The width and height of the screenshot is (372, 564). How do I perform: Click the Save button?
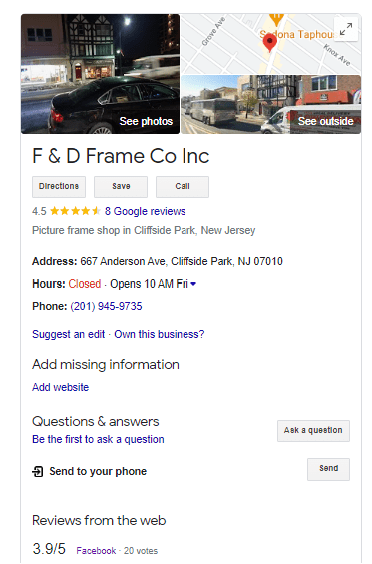pos(121,187)
